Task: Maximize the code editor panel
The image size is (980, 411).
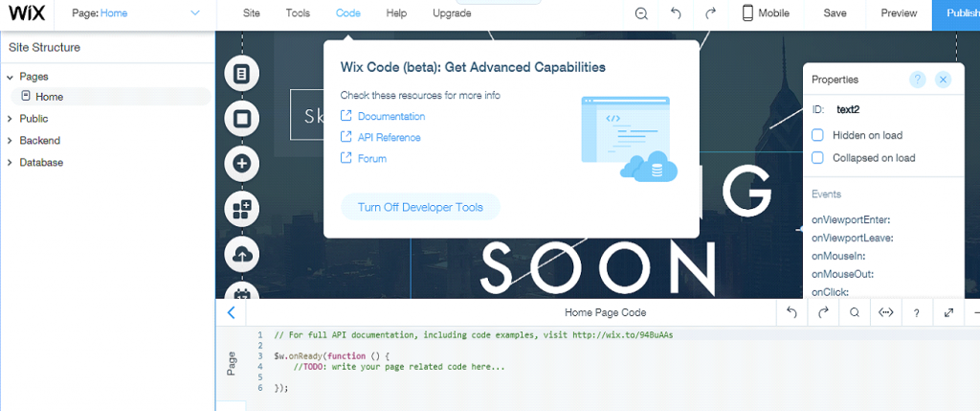Action: 948,312
